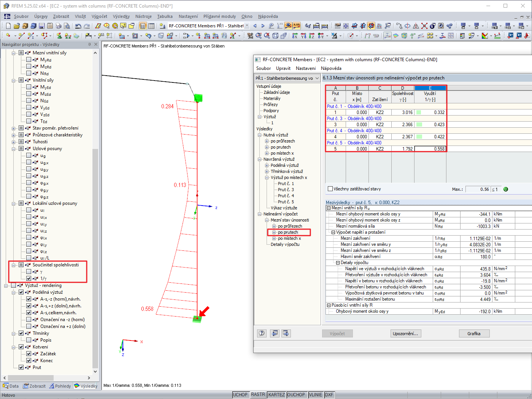Collapse the Nelineární výpočet tree node
Screen dimensions: 532x399
(260, 214)
